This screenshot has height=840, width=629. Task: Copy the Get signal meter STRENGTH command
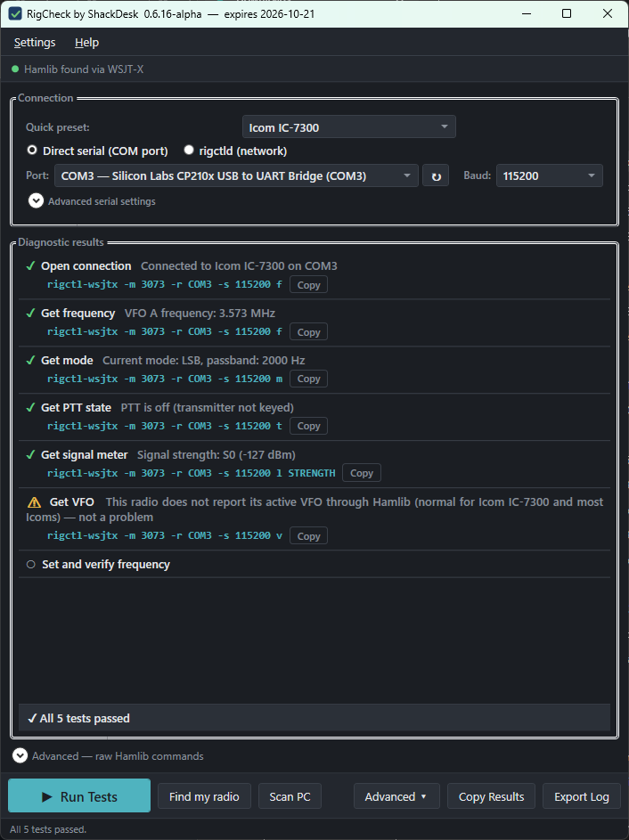[x=362, y=473]
